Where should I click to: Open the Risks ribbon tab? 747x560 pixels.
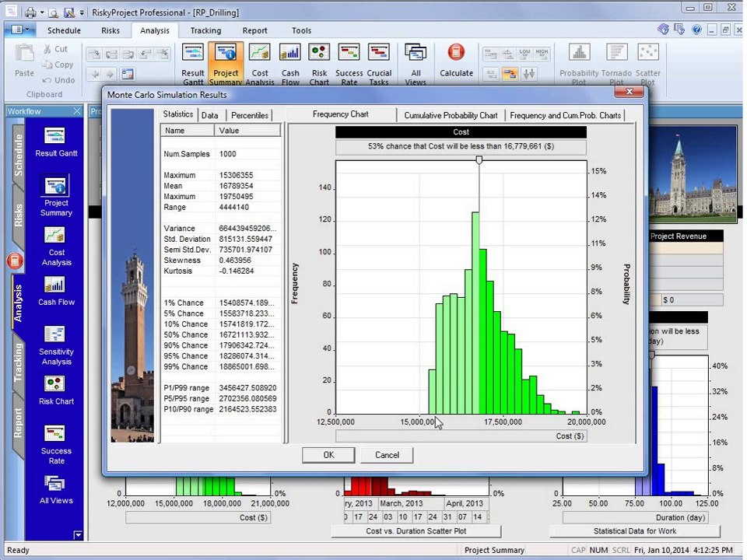(110, 30)
